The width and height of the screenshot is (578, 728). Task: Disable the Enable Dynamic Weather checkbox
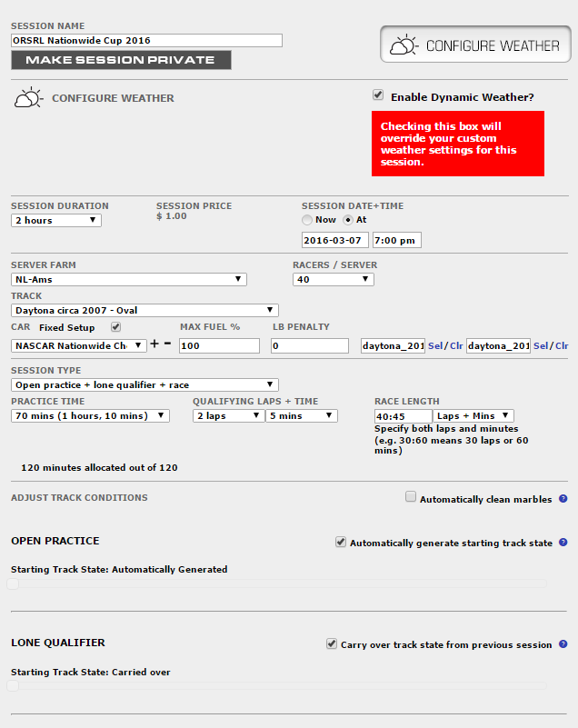378,95
